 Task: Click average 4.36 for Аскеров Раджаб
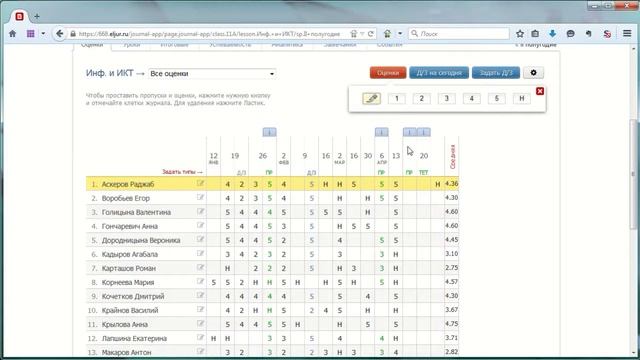click(x=451, y=184)
